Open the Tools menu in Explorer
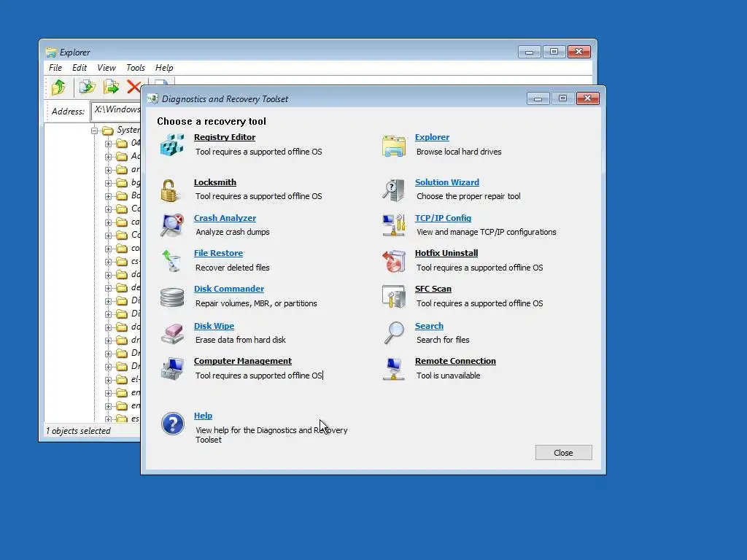Image resolution: width=747 pixels, height=560 pixels. coord(135,68)
